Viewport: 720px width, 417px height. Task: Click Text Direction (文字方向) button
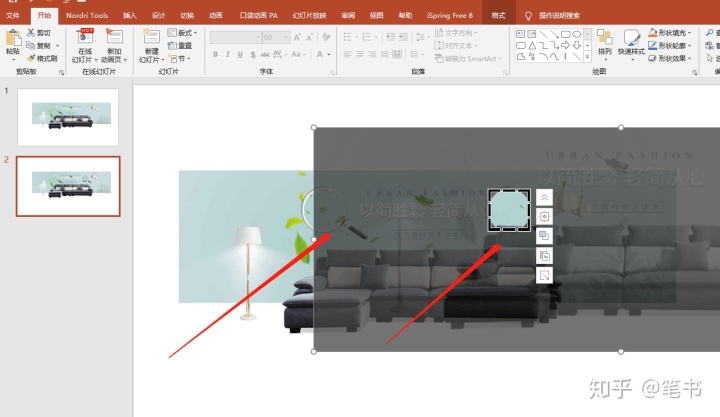[x=456, y=33]
